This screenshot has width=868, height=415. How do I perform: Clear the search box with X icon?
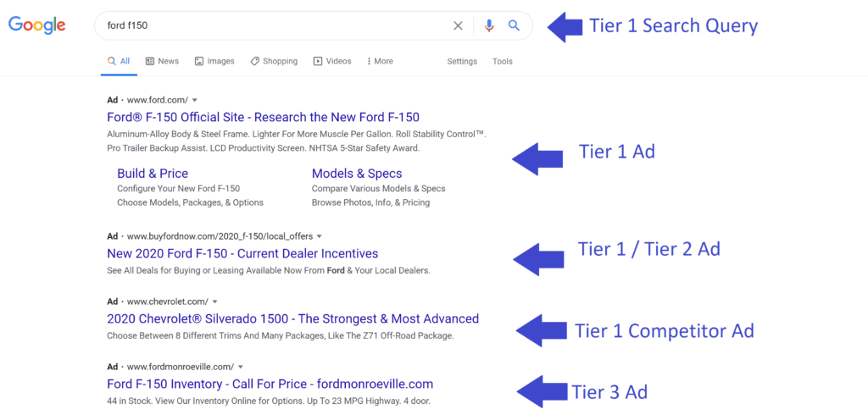(x=458, y=25)
